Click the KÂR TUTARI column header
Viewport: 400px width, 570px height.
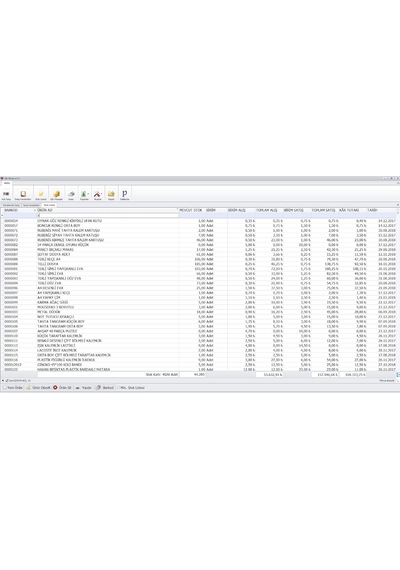pos(352,210)
